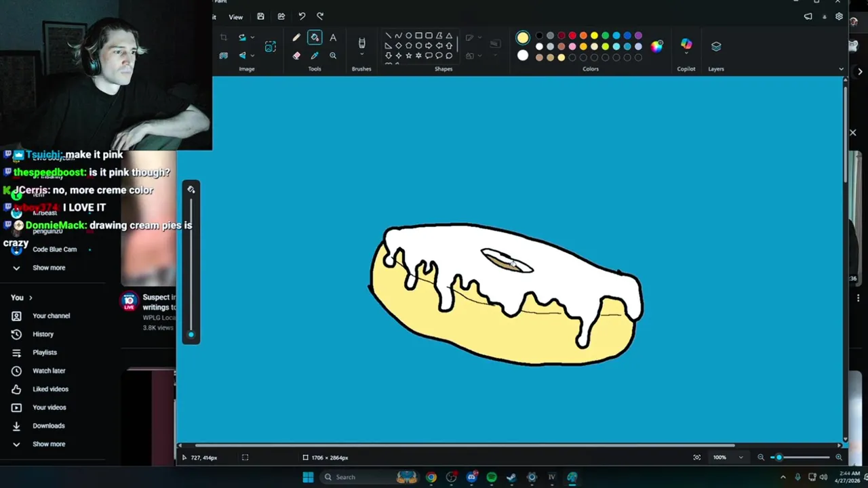Pick the black color swatch

point(539,36)
